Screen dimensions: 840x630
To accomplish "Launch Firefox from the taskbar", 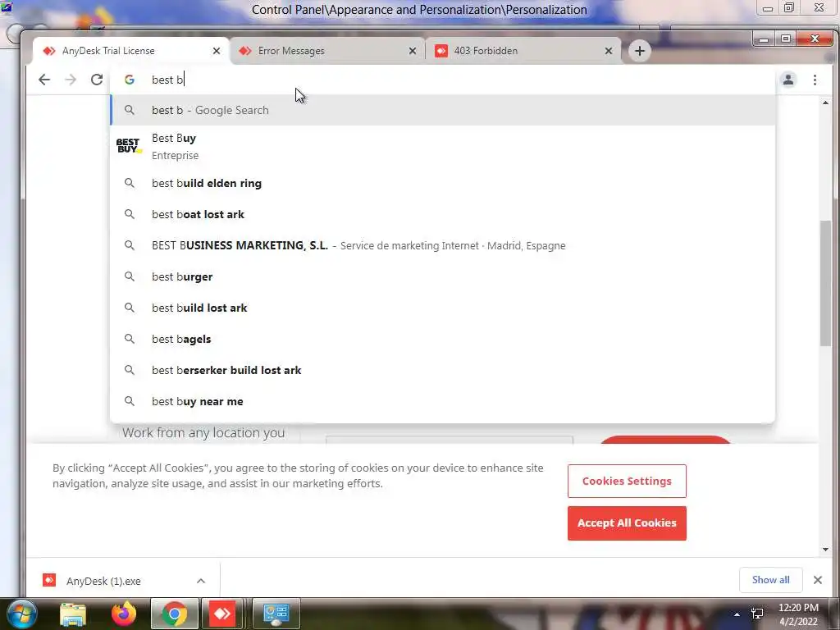I will pyautogui.click(x=124, y=614).
